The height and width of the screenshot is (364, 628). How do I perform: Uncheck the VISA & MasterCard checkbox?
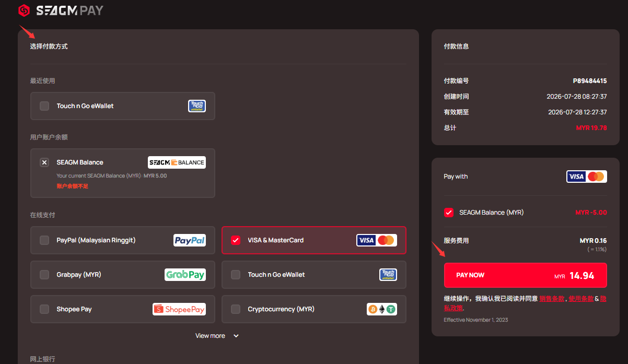click(236, 240)
